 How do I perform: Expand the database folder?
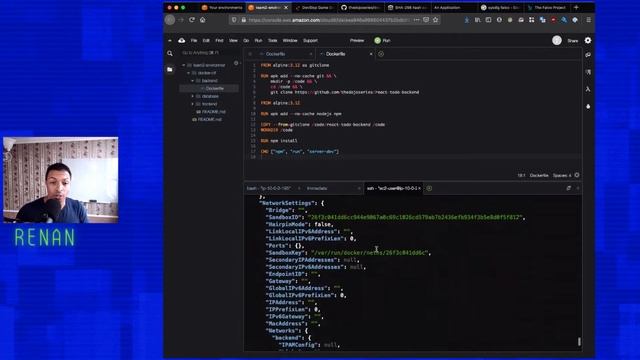(193, 96)
